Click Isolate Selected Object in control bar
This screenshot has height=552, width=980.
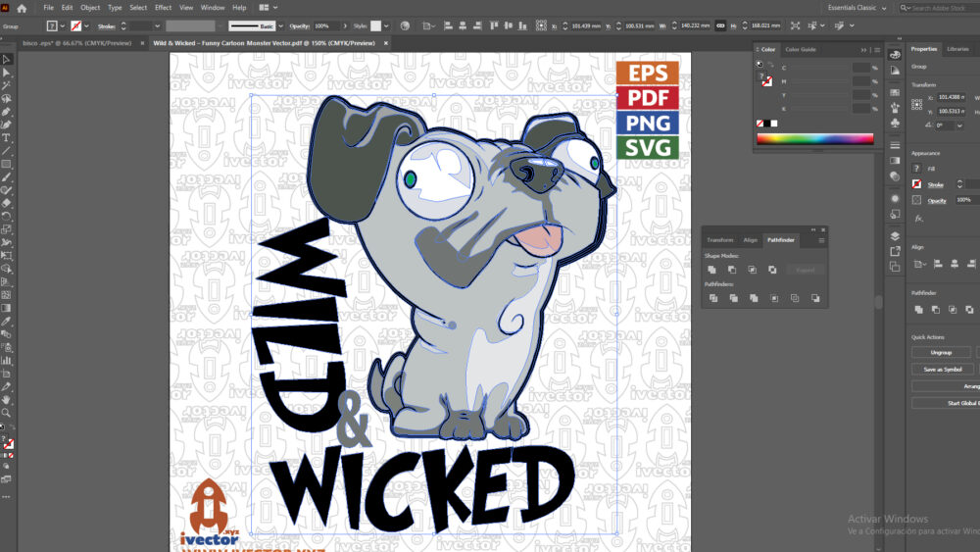[x=795, y=25]
